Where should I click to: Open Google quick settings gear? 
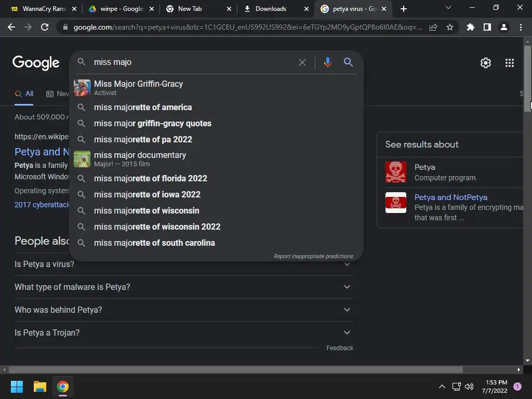[486, 63]
